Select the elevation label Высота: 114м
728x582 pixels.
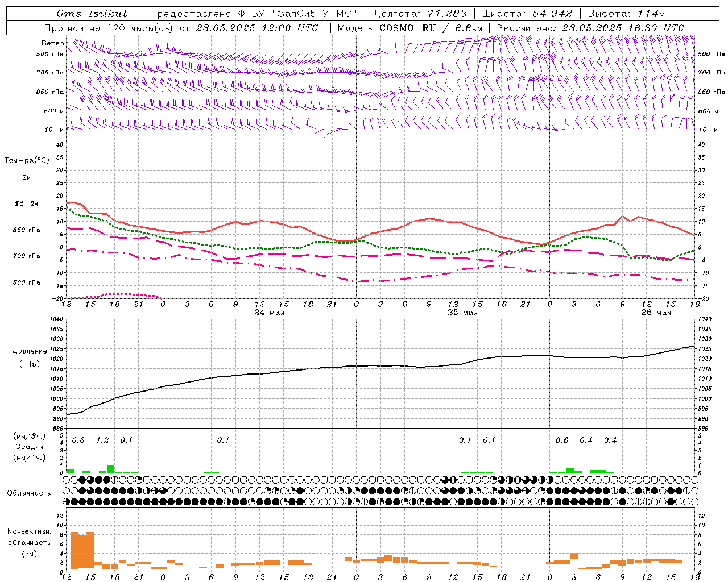(626, 14)
